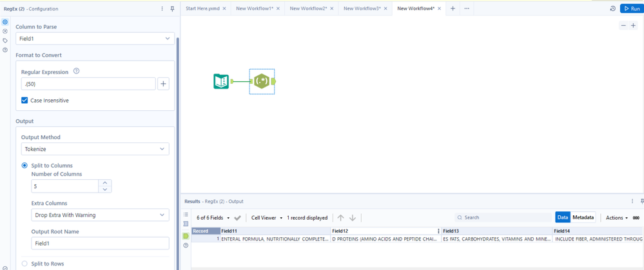Increase Number of Columns with up stepper
This screenshot has width=644, height=270.
click(105, 183)
